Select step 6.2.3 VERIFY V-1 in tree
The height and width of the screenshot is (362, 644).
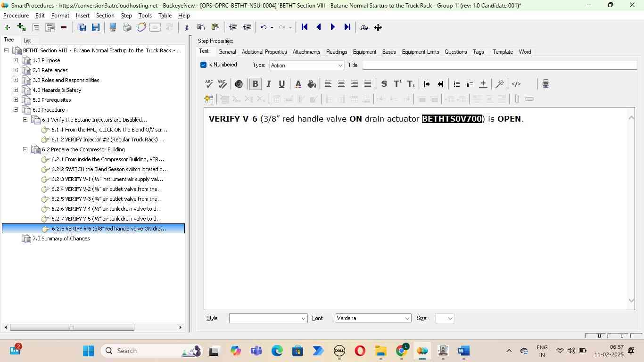pos(107,179)
